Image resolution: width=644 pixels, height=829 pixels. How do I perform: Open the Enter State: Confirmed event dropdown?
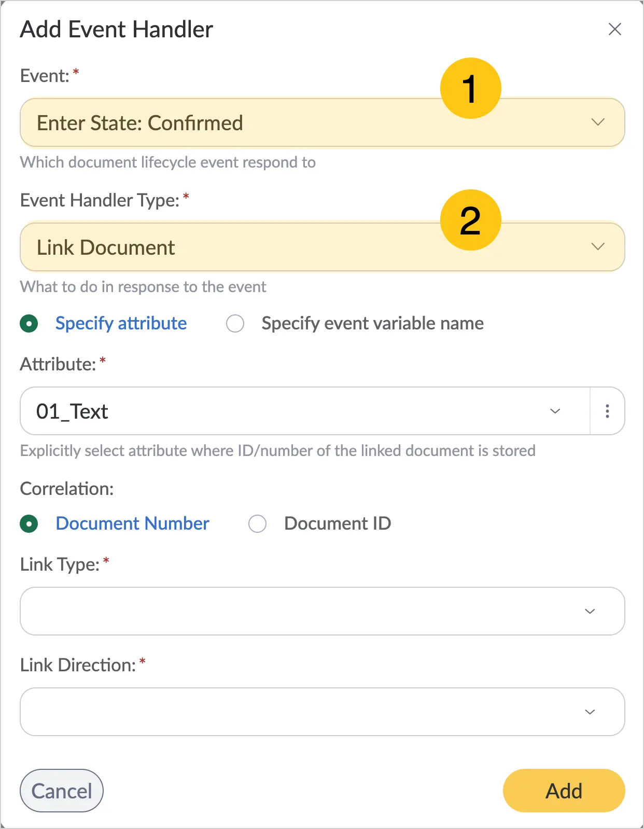tap(322, 122)
